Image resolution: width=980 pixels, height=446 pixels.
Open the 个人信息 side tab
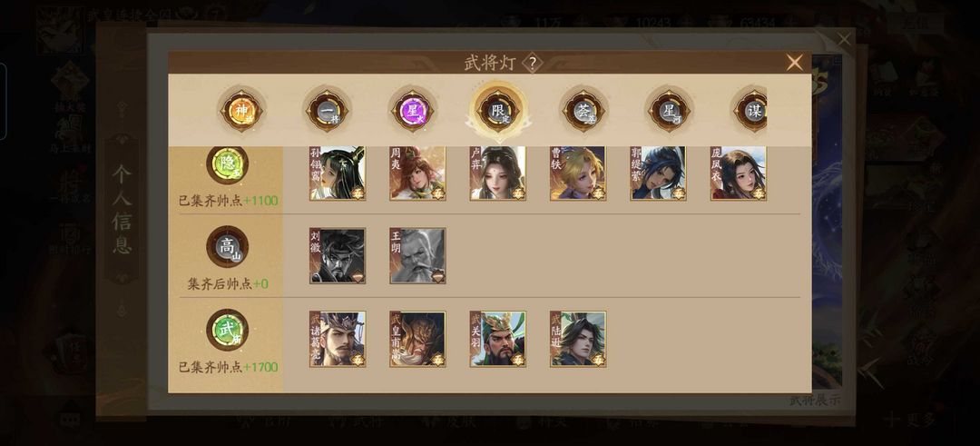pos(122,210)
